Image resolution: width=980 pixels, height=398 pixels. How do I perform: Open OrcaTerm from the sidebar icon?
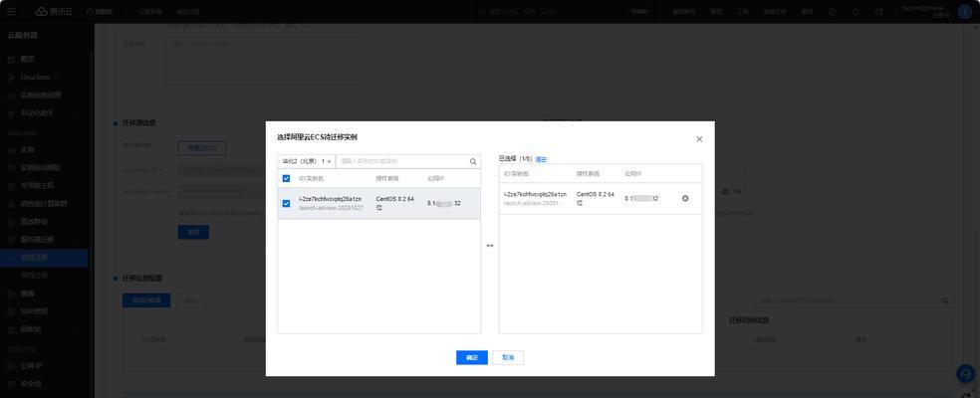tap(11, 77)
